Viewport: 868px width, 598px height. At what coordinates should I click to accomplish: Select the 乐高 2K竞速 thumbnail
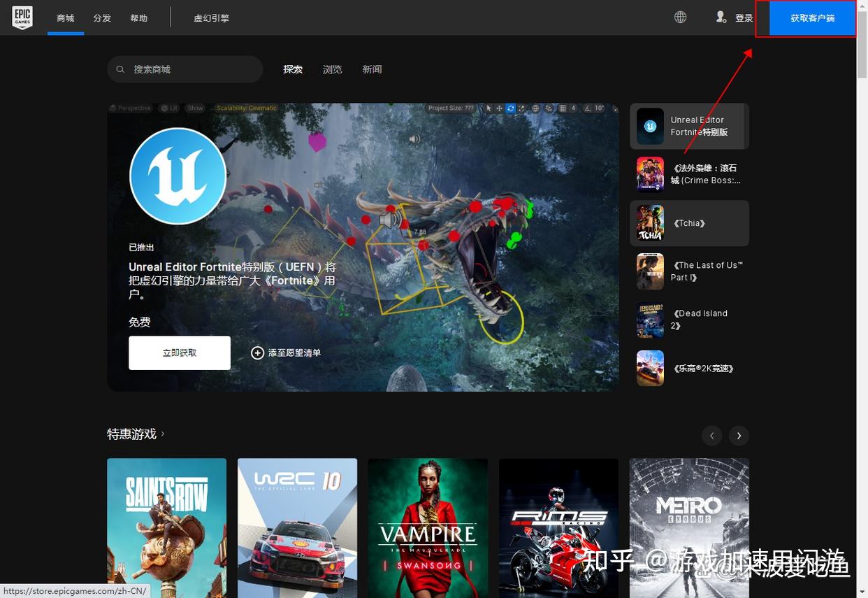(x=650, y=368)
